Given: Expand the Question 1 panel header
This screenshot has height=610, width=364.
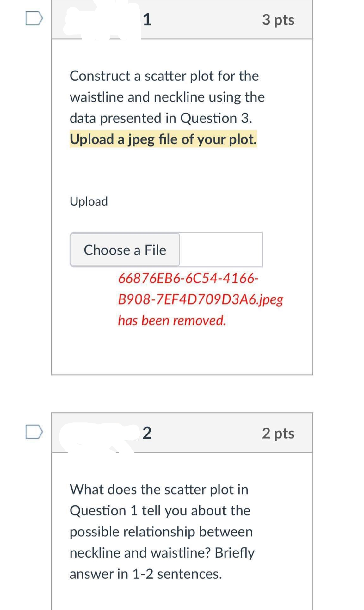Looking at the screenshot, I should tap(182, 20).
